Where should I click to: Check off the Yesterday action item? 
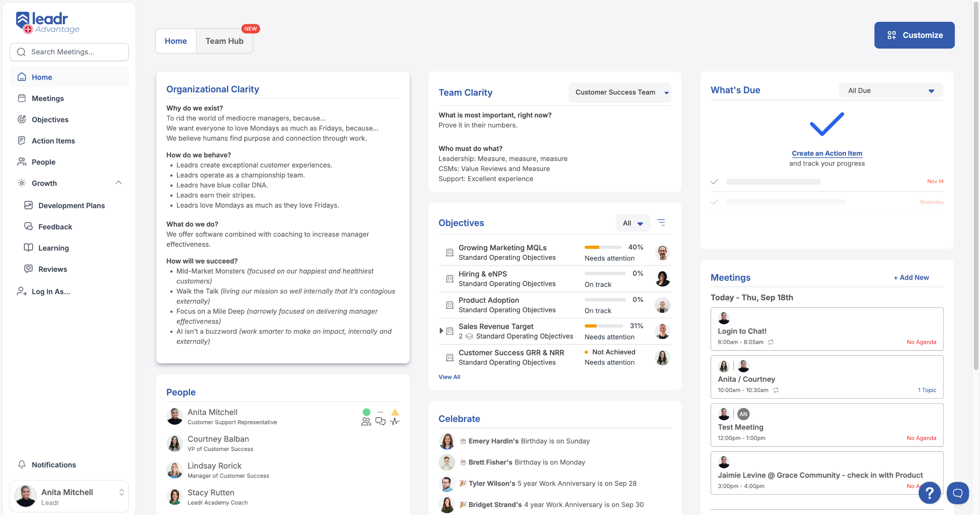tap(714, 202)
